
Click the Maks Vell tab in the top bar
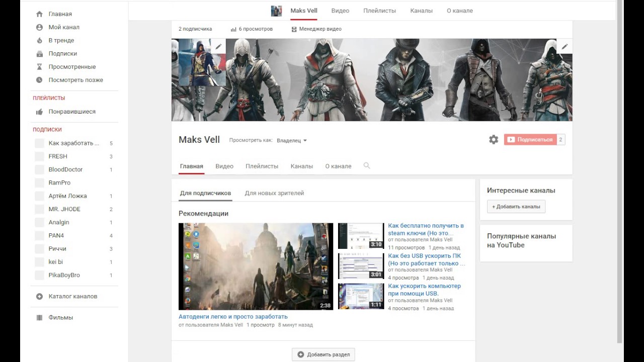[303, 11]
